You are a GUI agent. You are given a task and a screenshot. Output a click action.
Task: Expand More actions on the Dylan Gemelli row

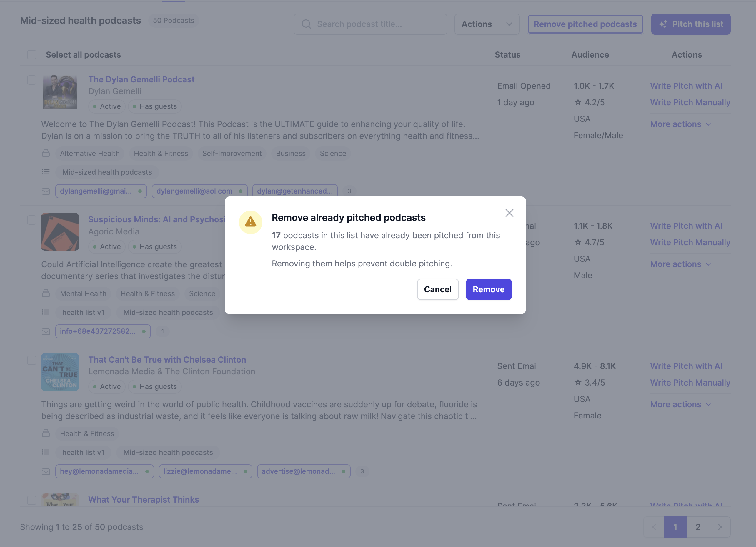681,124
